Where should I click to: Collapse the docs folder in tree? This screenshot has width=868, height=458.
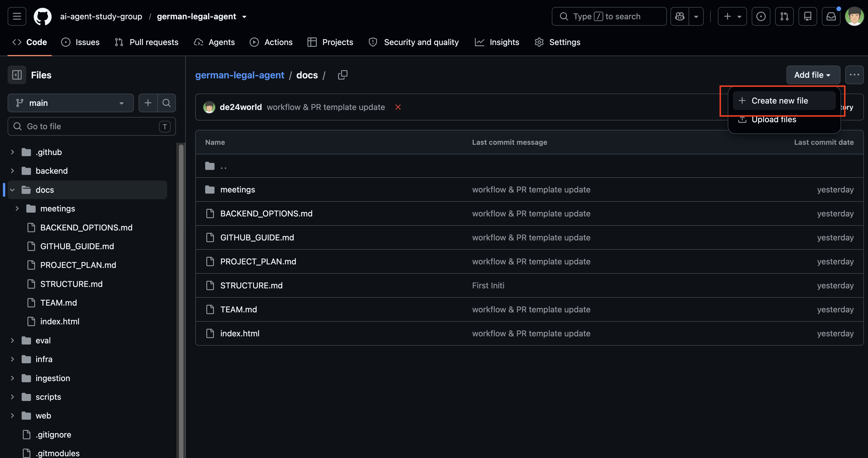(x=13, y=190)
